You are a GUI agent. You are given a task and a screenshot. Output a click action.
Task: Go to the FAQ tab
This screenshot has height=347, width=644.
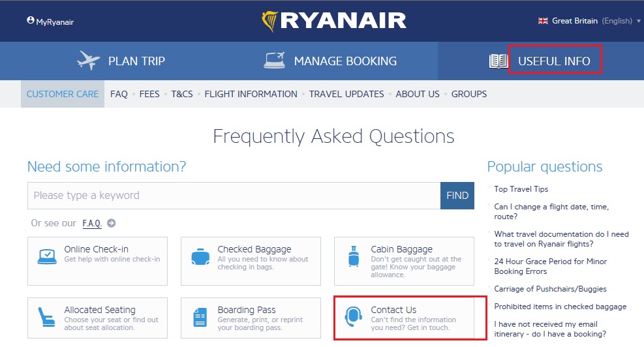[119, 94]
